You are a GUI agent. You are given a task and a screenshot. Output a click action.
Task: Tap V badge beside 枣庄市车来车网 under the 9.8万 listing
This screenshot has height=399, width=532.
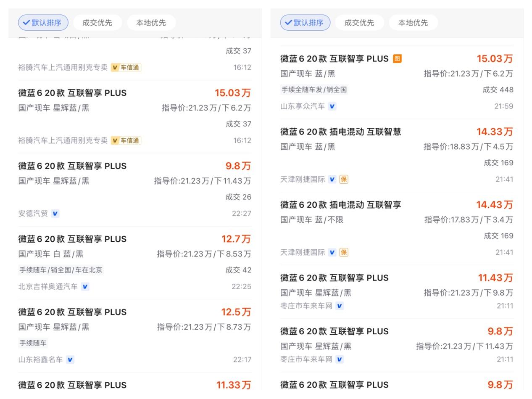(x=340, y=359)
